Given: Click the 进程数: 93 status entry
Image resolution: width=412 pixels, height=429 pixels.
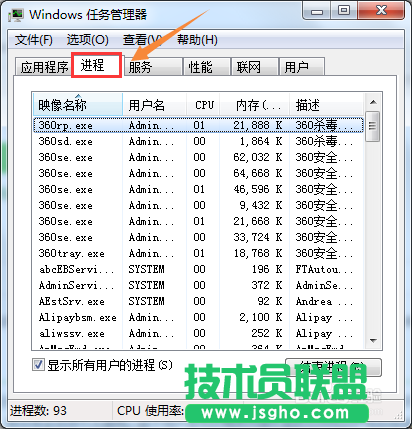Looking at the screenshot, I should [38, 410].
